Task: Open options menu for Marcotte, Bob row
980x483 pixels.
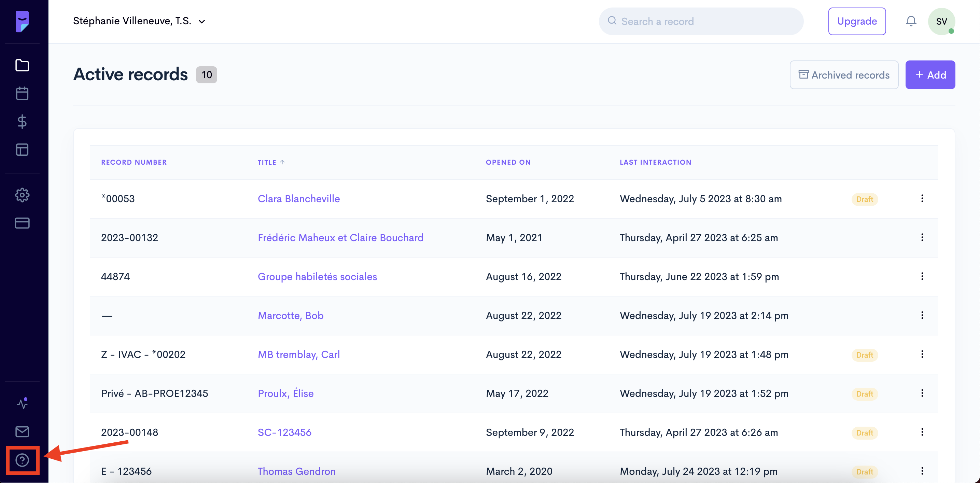Action: [922, 315]
